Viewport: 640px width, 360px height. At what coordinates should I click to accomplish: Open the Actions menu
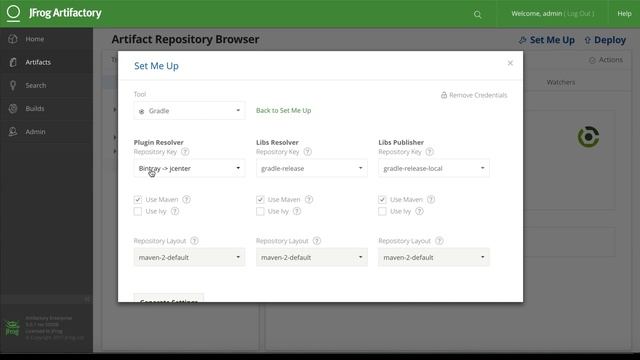pyautogui.click(x=606, y=60)
